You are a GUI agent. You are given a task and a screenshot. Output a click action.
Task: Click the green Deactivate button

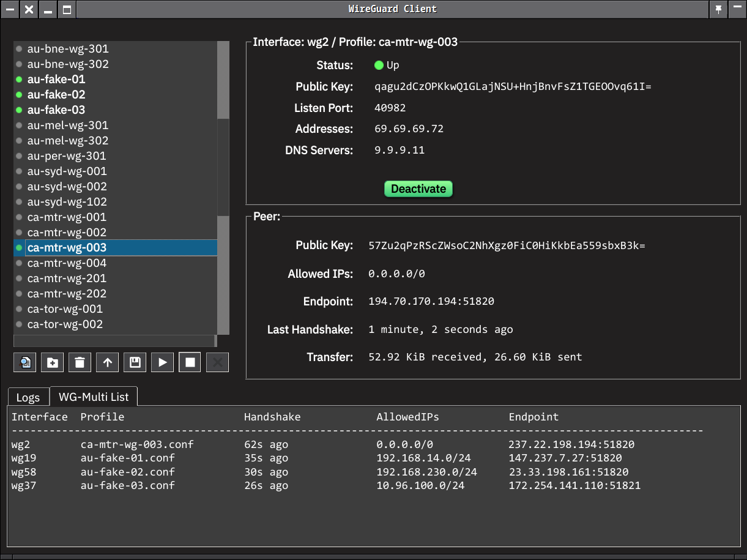point(418,189)
